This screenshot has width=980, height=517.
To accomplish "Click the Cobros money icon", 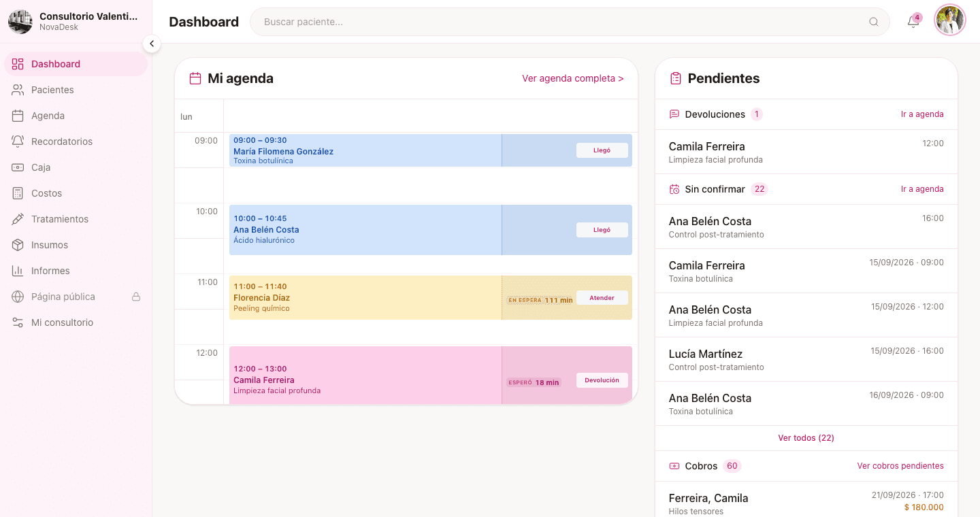I will coord(674,466).
